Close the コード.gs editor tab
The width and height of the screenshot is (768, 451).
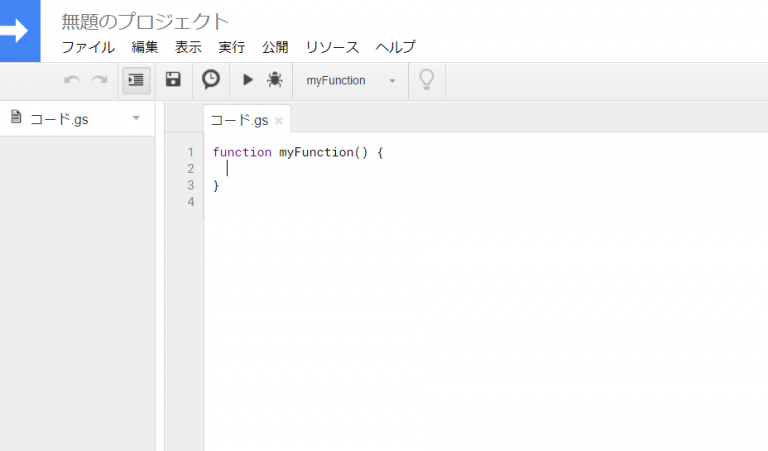click(279, 121)
